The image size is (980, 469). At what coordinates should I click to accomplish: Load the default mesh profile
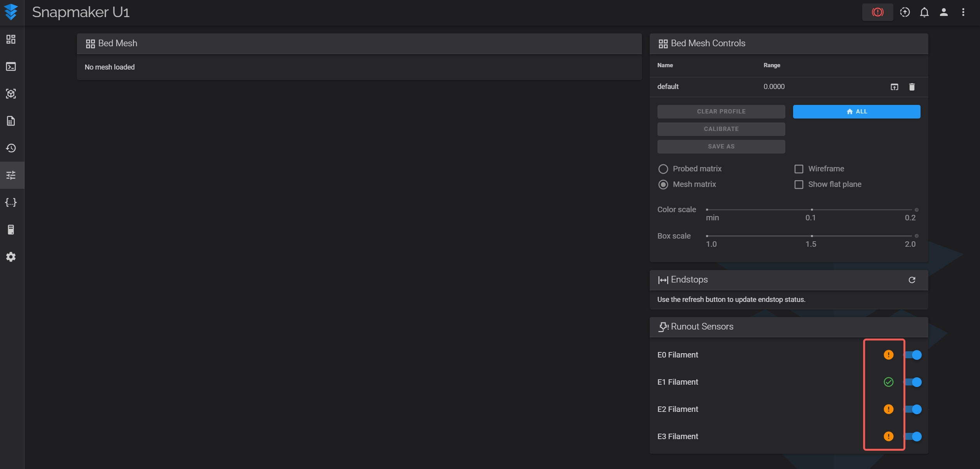pos(894,87)
